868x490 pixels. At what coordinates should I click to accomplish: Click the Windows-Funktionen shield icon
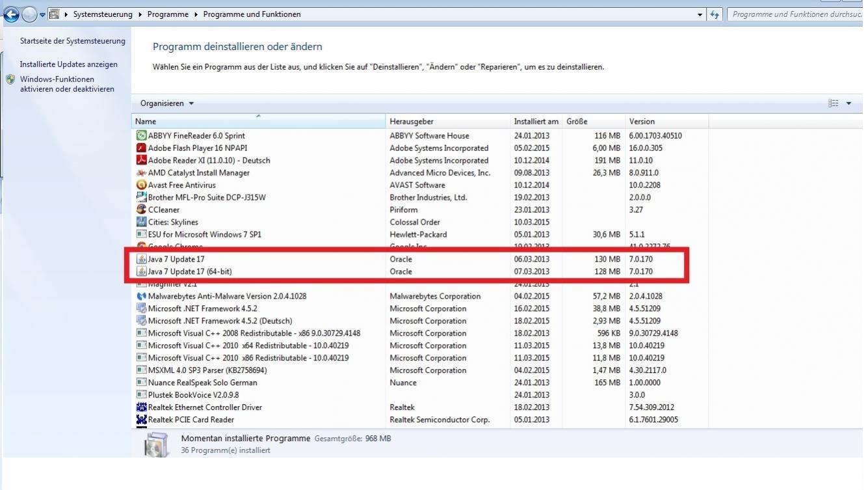(10, 79)
